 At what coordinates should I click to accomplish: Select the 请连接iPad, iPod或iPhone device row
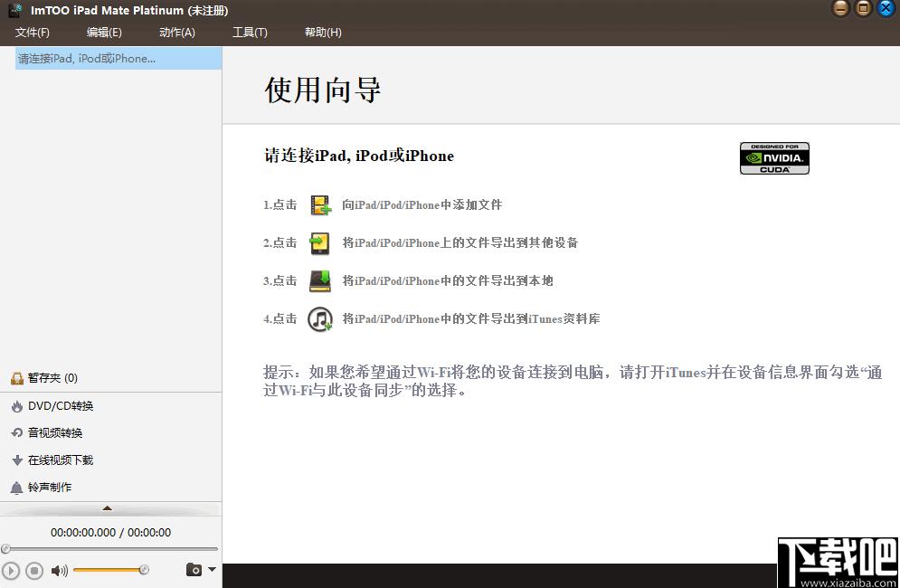[118, 59]
